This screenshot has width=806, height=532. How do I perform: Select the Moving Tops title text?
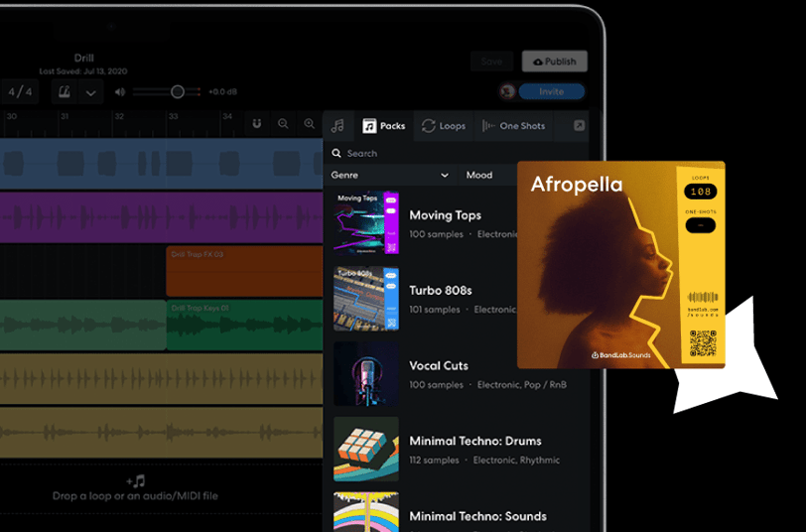click(445, 215)
